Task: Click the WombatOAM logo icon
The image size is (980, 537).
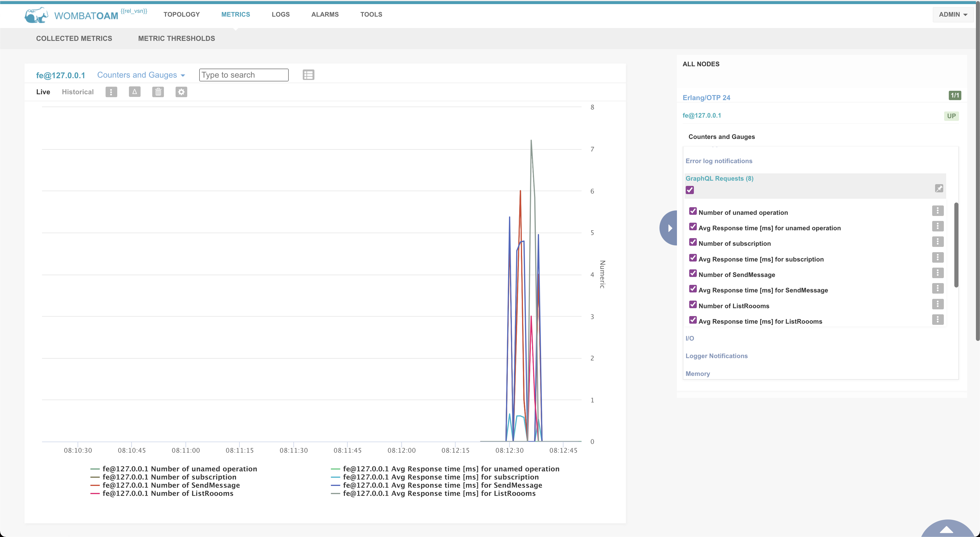Action: tap(36, 15)
